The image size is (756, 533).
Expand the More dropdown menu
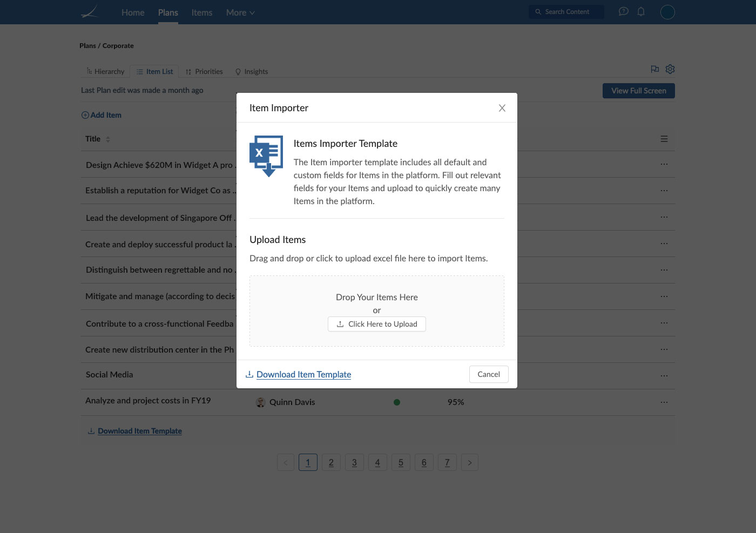(x=240, y=12)
